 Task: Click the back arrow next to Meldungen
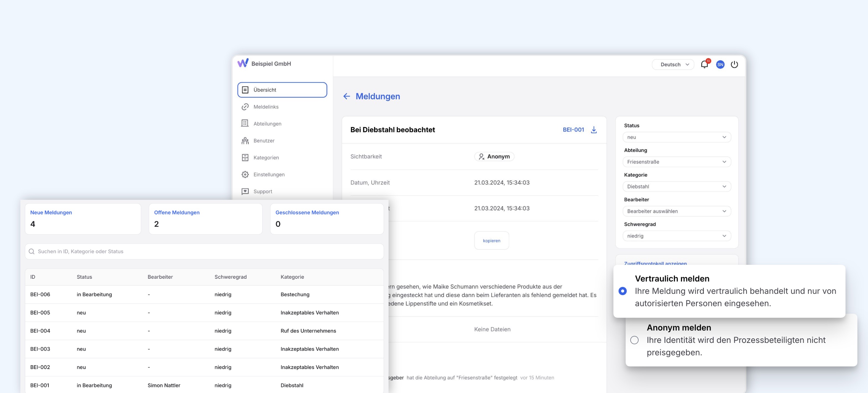click(346, 97)
